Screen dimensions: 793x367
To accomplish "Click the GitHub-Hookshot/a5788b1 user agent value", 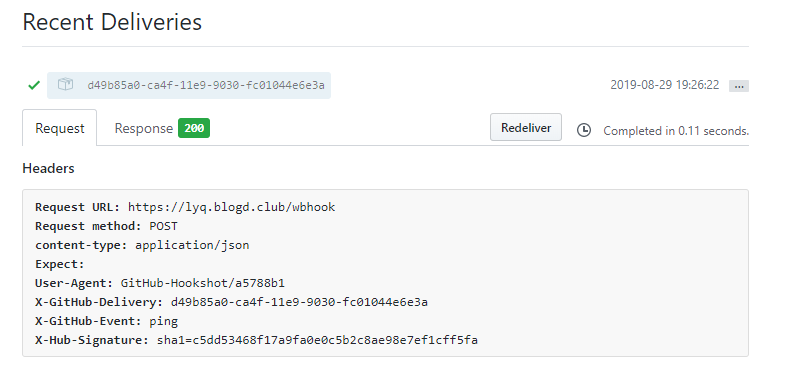I will 203,283.
